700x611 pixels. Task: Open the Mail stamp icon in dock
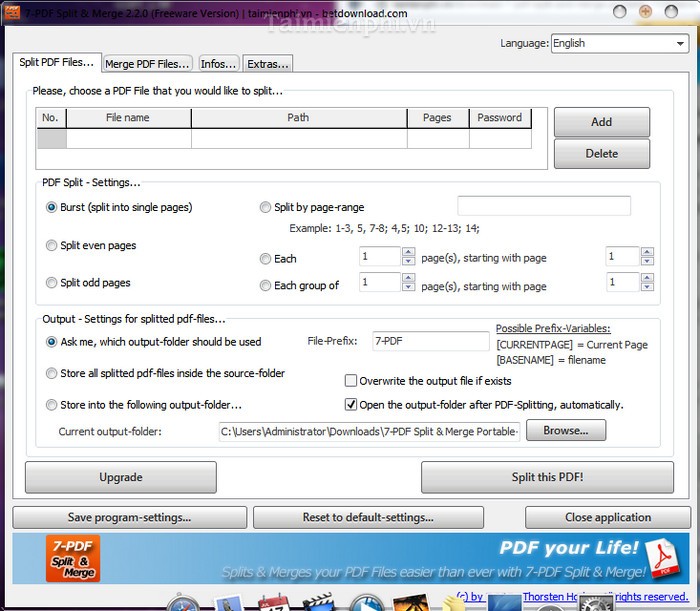point(229,603)
